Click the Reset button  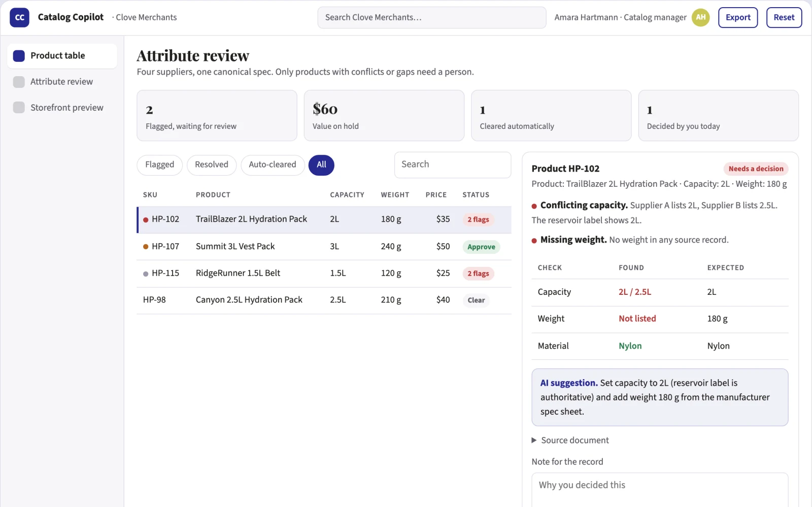tap(784, 17)
